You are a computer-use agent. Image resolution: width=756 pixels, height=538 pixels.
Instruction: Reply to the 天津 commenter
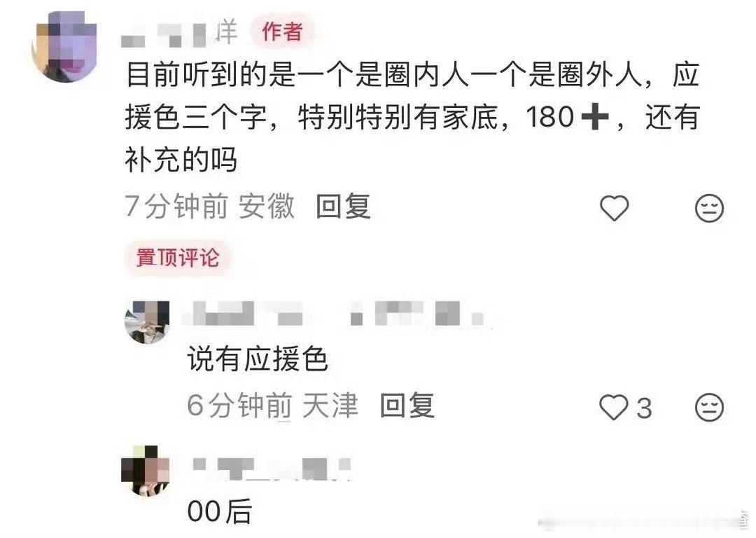point(407,406)
